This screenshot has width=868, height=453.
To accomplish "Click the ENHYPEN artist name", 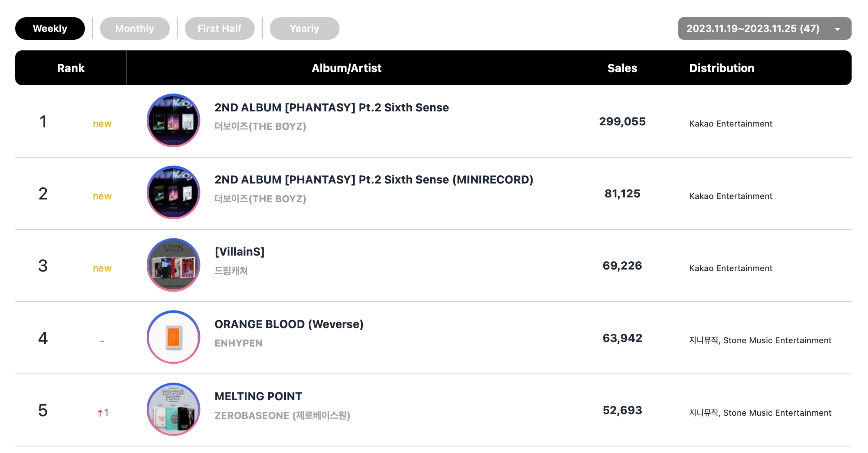I will click(x=238, y=343).
